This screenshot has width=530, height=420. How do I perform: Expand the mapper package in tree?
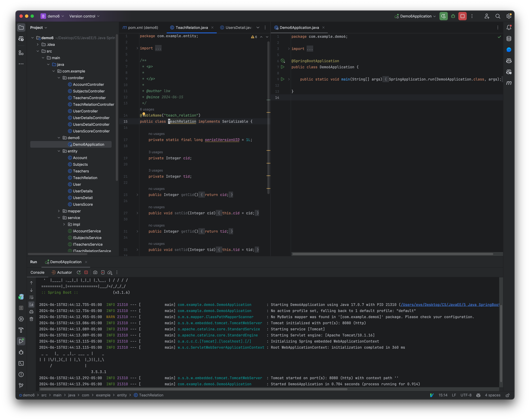59,211
